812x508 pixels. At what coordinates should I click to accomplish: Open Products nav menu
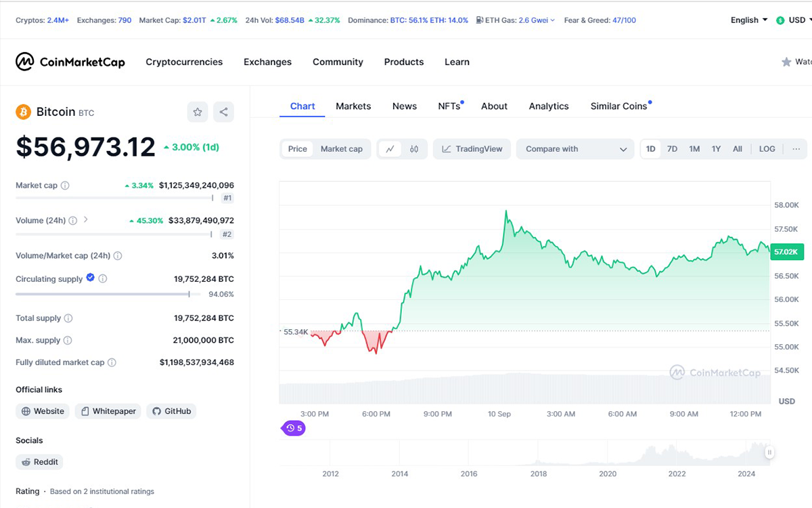click(404, 62)
